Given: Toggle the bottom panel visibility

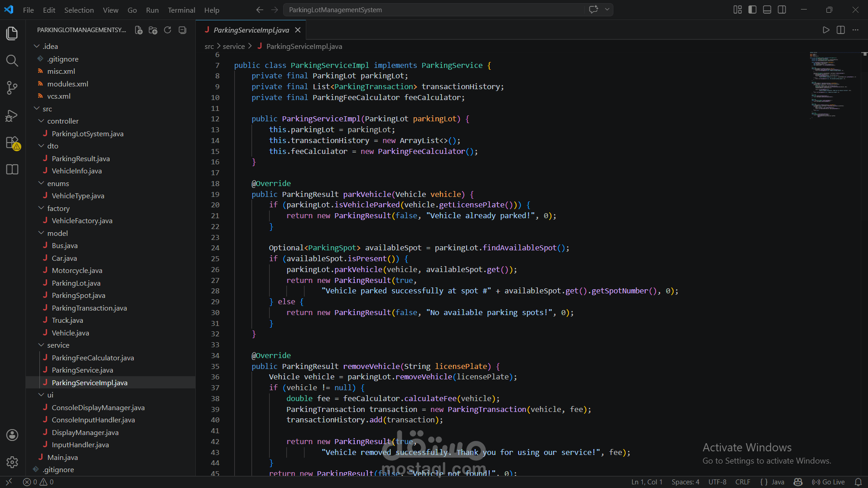Looking at the screenshot, I should (767, 10).
